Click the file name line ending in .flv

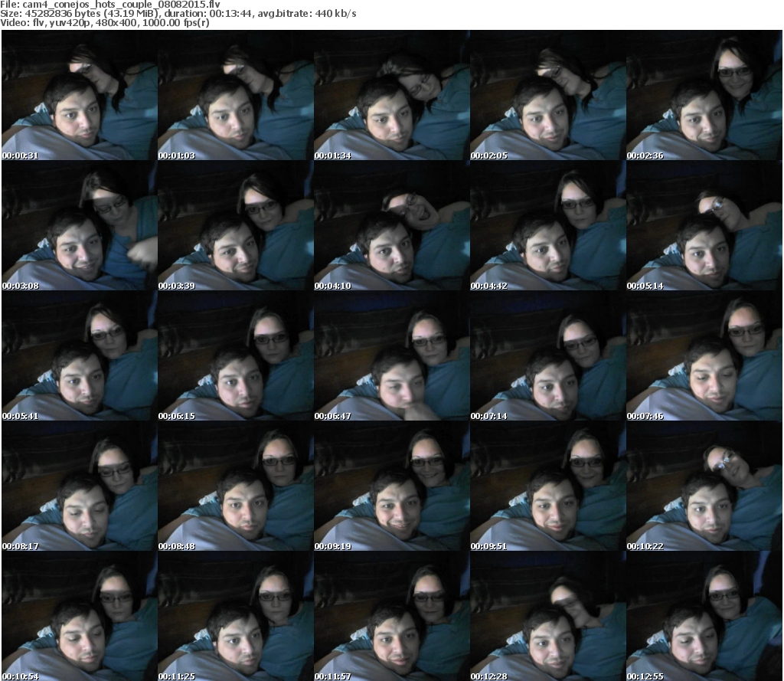point(110,5)
